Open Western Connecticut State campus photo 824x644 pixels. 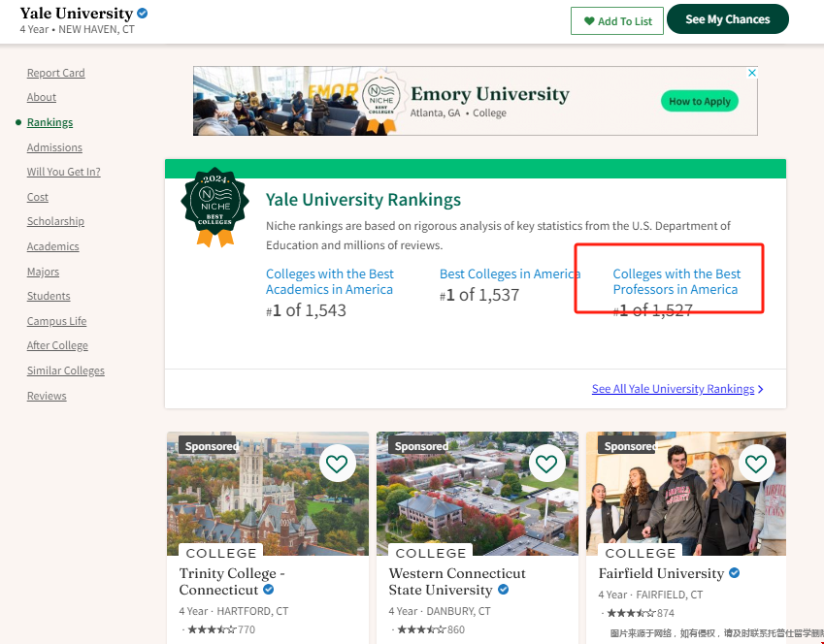[478, 494]
